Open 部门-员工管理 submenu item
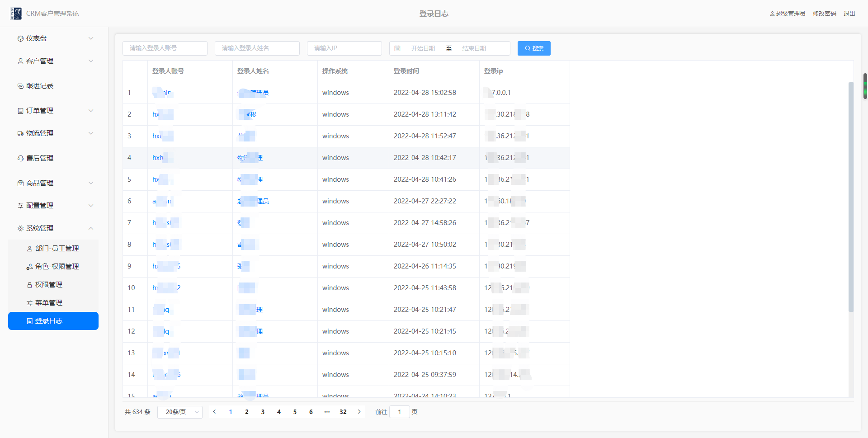868x438 pixels. tap(53, 249)
